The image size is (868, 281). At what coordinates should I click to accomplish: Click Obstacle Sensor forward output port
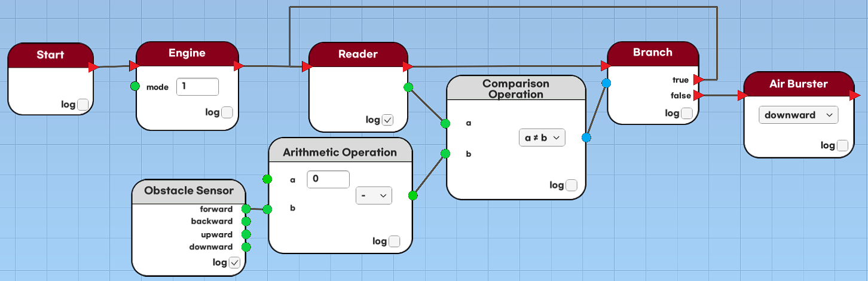(246, 209)
